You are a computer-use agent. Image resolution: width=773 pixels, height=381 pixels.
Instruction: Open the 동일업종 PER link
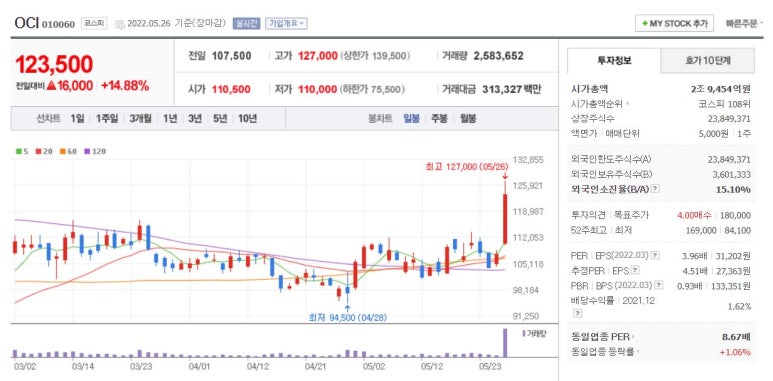602,337
